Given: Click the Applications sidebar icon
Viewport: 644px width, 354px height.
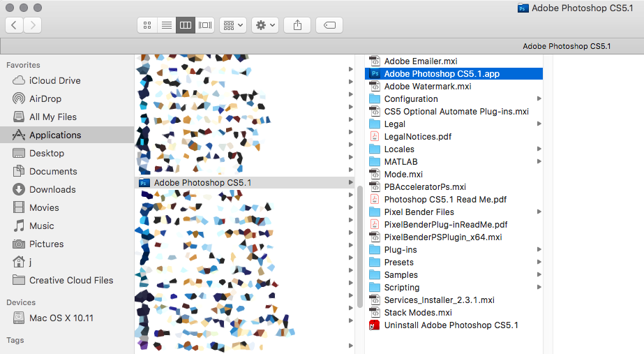Looking at the screenshot, I should click(18, 135).
